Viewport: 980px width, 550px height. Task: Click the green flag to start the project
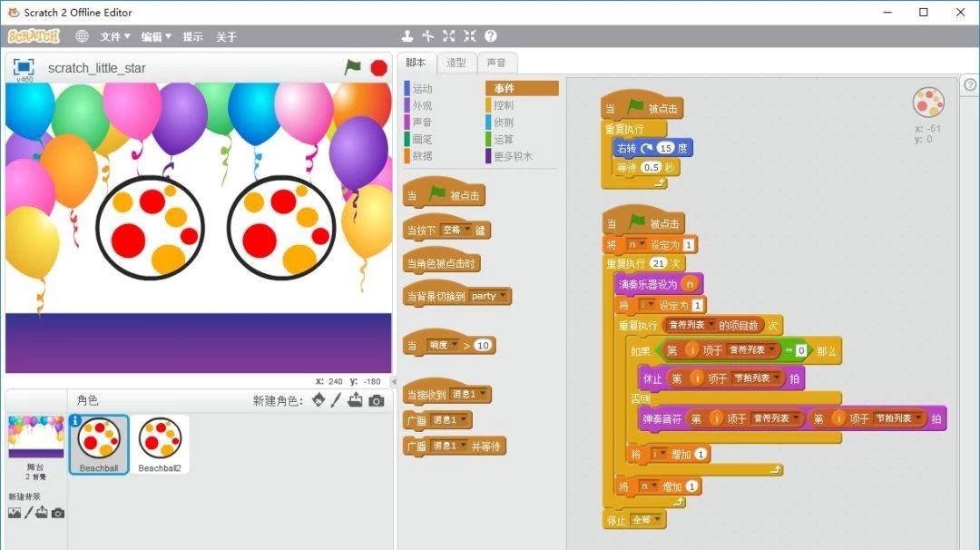point(353,67)
